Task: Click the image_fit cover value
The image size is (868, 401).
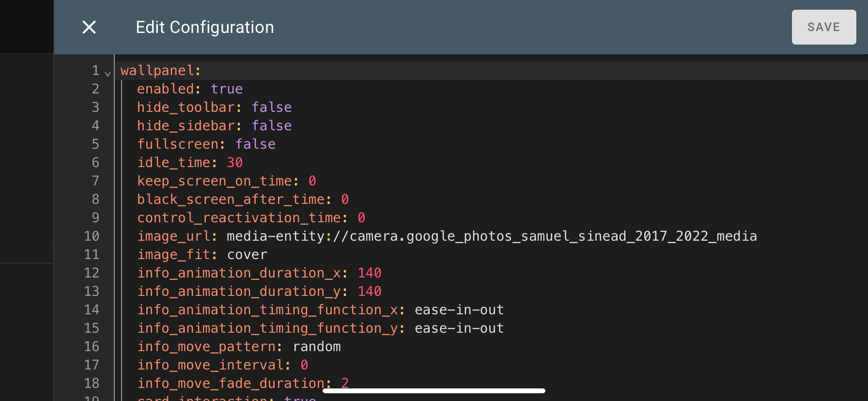Action: [x=247, y=255]
